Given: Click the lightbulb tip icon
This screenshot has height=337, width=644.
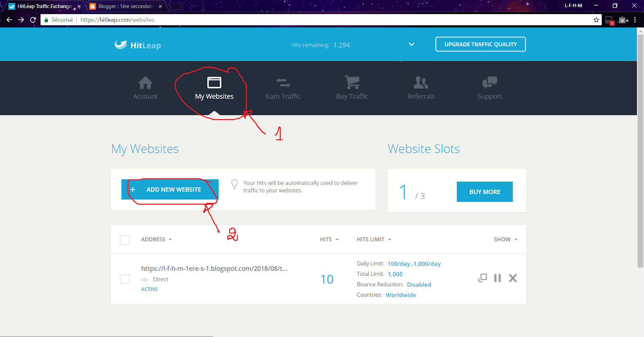Looking at the screenshot, I should point(234,184).
